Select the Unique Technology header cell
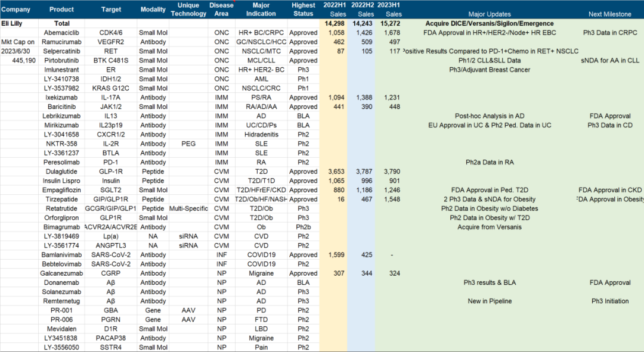This screenshot has height=352, width=644. pos(188,10)
